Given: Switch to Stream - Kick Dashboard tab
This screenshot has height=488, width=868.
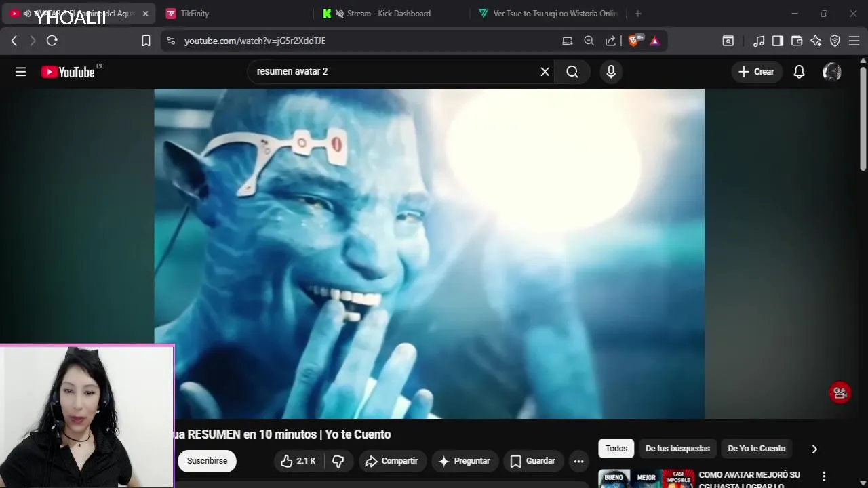Looking at the screenshot, I should pos(389,14).
